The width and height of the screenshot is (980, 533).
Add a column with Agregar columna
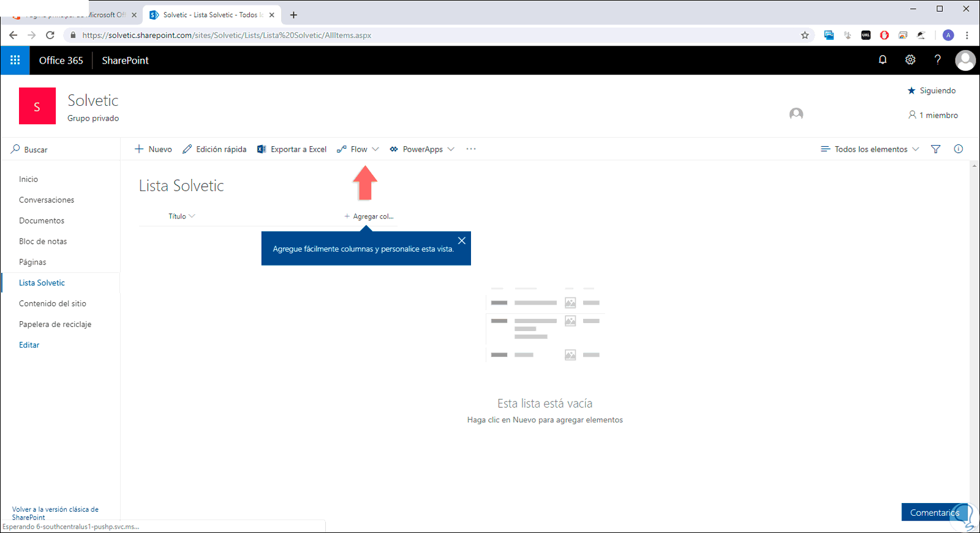[369, 216]
